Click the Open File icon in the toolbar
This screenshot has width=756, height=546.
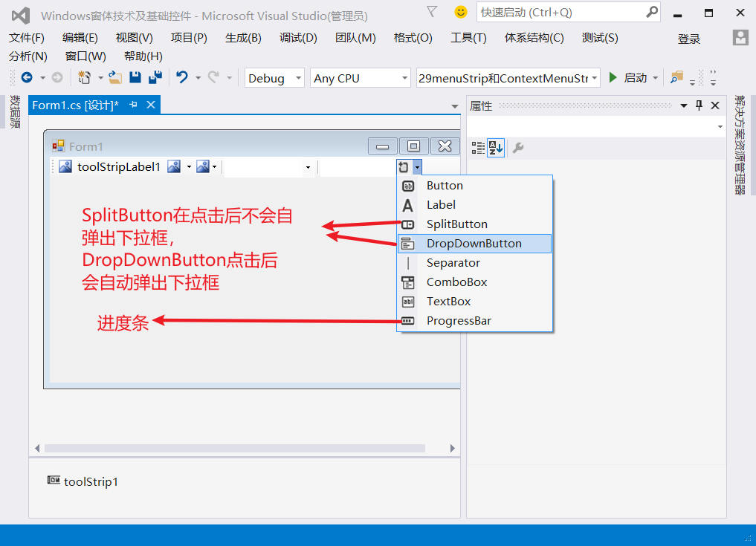[115, 77]
